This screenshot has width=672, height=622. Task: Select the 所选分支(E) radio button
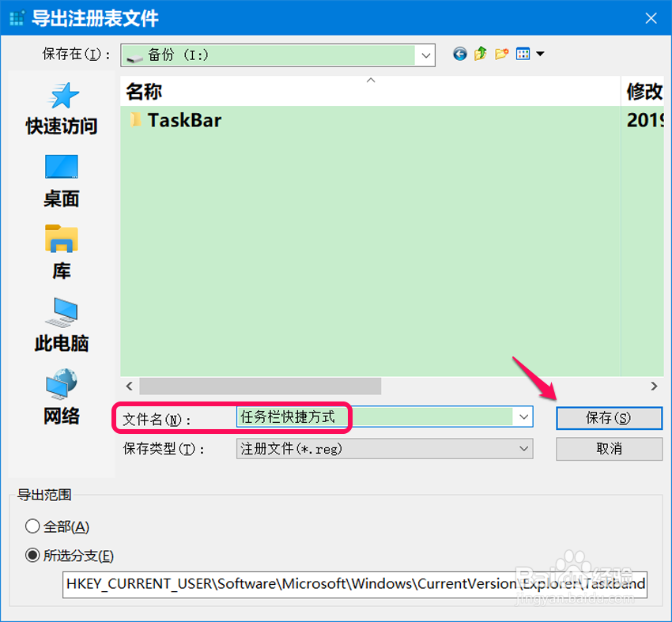click(x=32, y=556)
